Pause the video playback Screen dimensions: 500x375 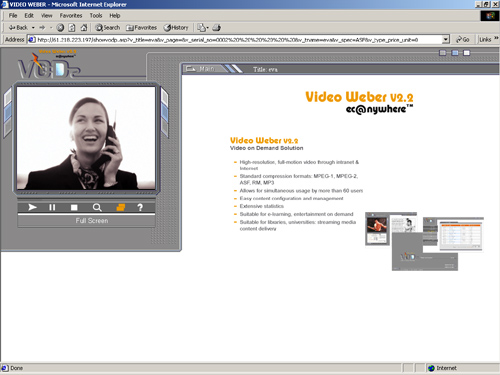click(52, 207)
